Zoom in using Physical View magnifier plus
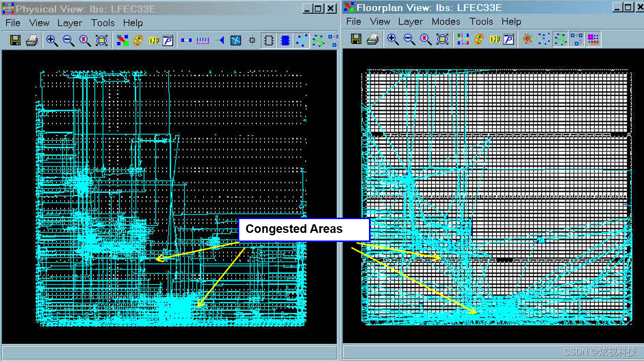The width and height of the screenshot is (644, 361). point(52,40)
